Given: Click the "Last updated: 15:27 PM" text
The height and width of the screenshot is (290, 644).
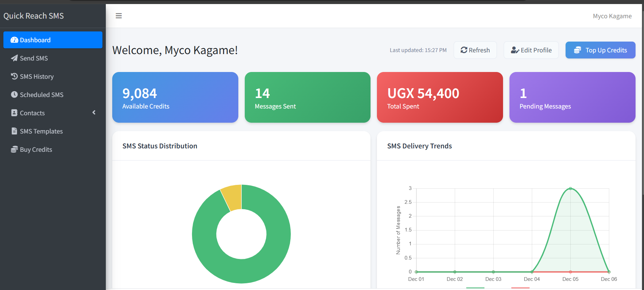Looking at the screenshot, I should point(418,50).
